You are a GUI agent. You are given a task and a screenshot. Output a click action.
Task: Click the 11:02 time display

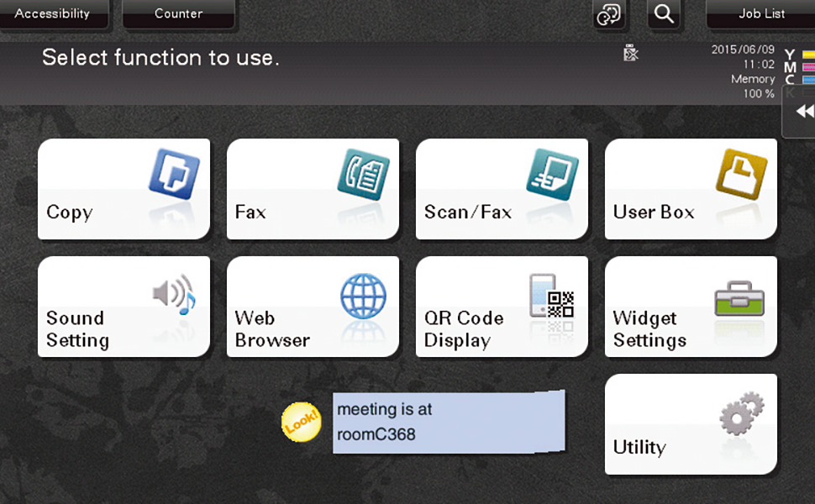tap(759, 65)
